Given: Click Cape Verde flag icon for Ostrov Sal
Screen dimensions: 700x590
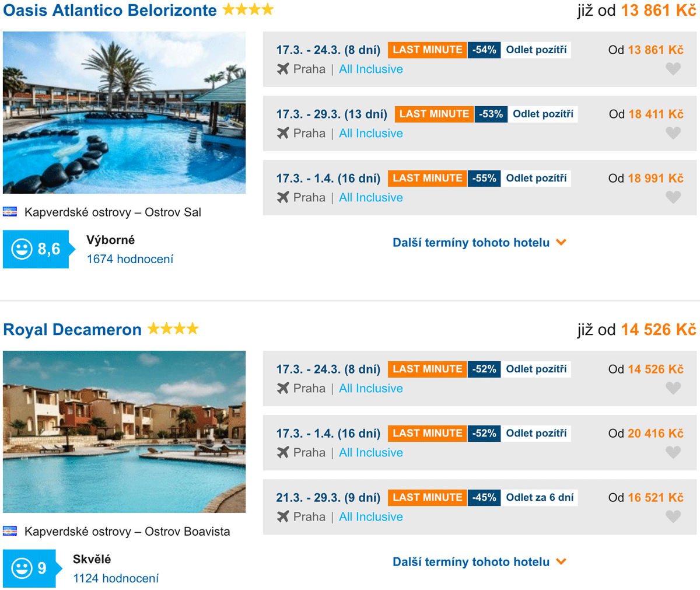Looking at the screenshot, I should coord(10,212).
